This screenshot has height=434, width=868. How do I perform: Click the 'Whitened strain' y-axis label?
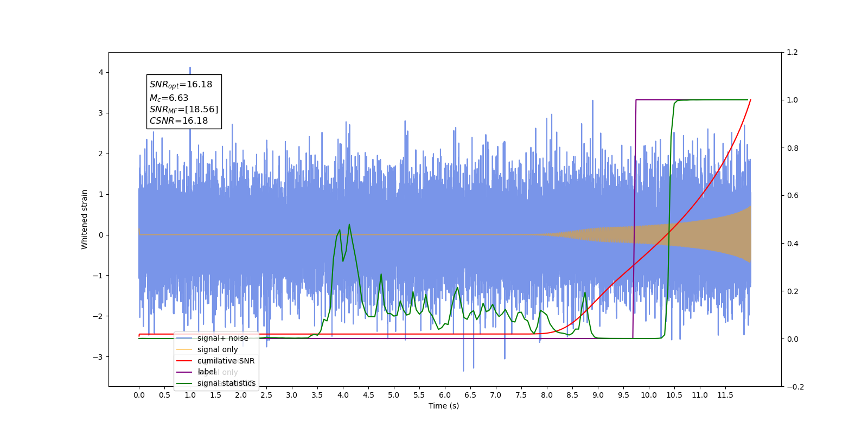coord(84,219)
